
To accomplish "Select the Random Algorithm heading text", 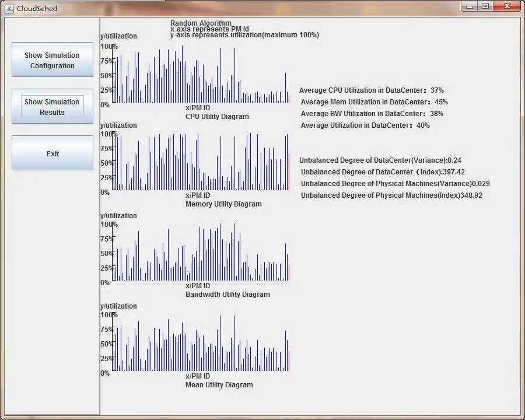I will (x=201, y=23).
